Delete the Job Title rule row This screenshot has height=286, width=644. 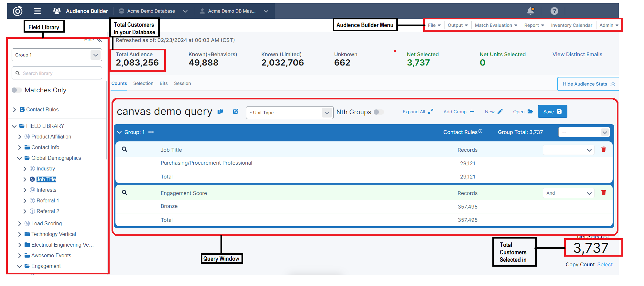pyautogui.click(x=603, y=149)
